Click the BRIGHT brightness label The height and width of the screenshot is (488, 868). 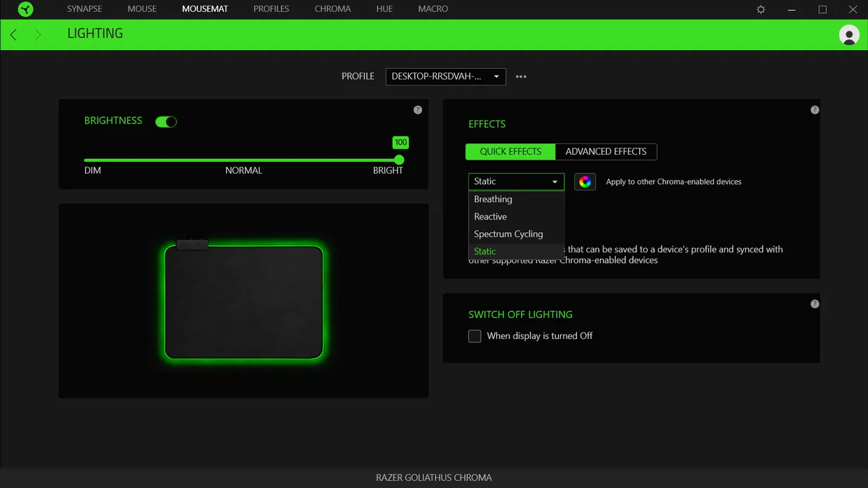click(x=388, y=171)
